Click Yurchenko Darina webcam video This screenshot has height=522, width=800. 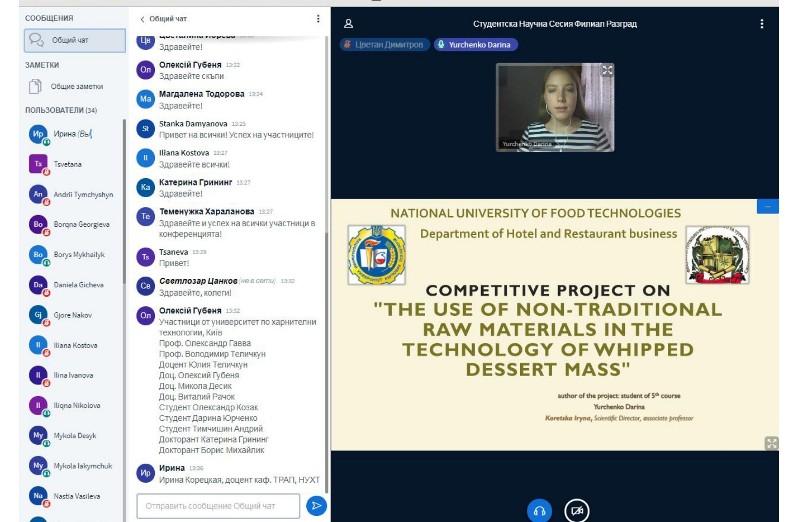point(555,107)
